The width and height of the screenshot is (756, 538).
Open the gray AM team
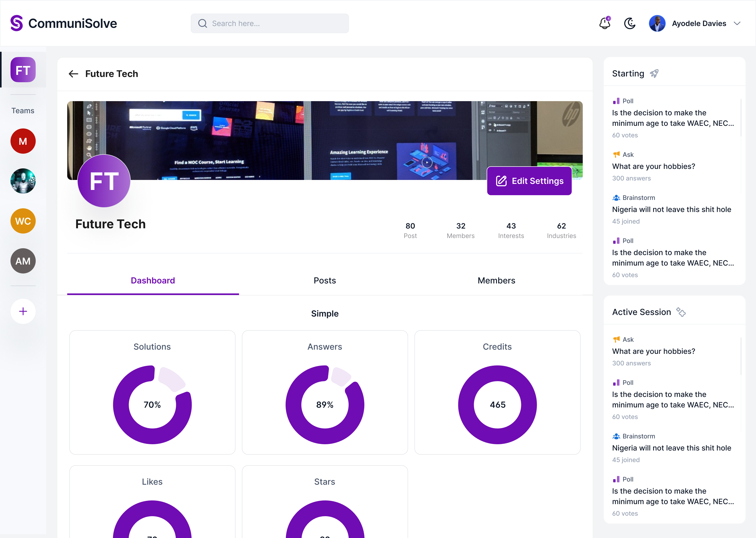23,261
